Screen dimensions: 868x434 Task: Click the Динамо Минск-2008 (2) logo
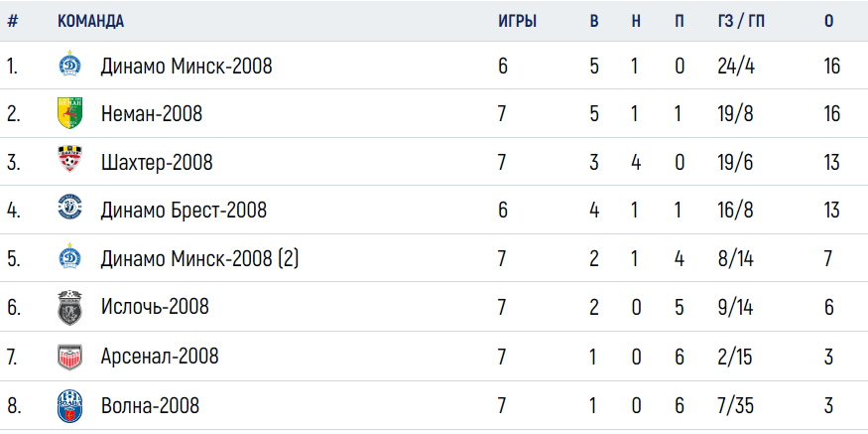(70, 256)
